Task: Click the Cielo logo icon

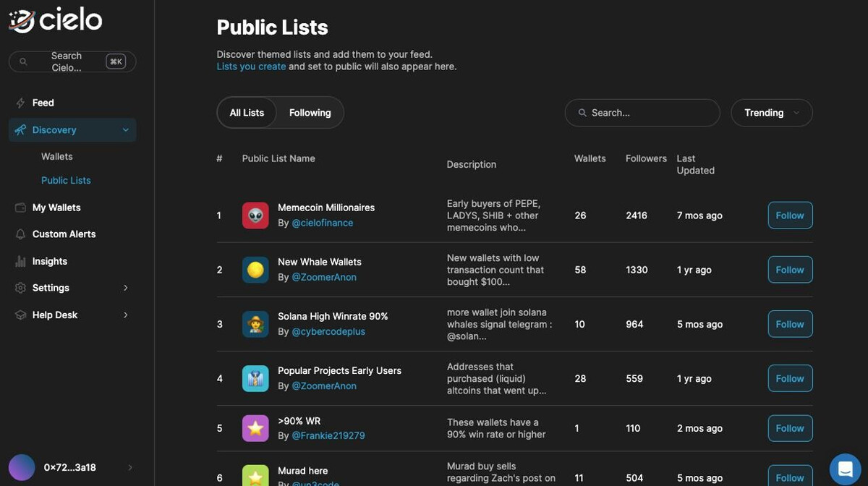Action: pos(21,21)
